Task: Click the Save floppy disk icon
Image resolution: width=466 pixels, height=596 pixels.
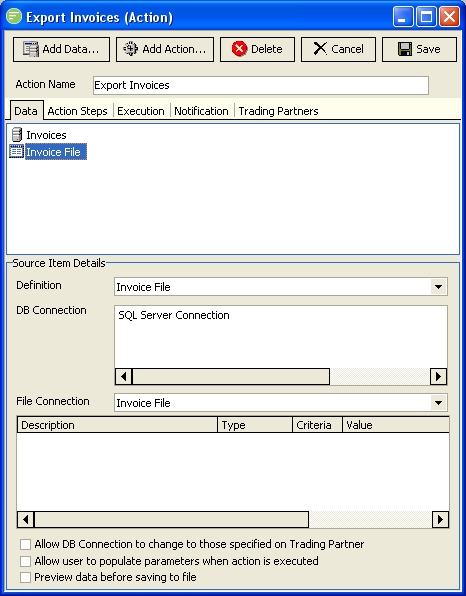Action: pos(405,49)
